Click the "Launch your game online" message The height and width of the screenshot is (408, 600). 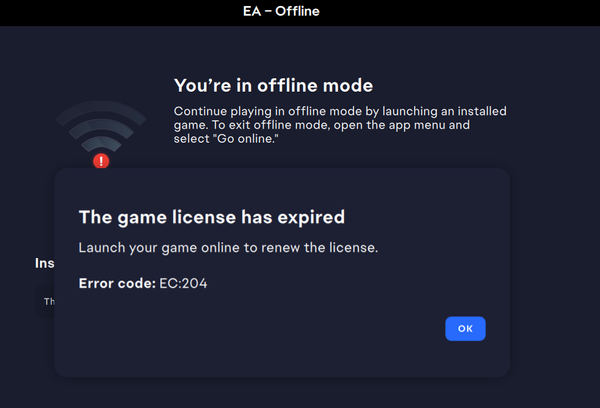pos(156,248)
